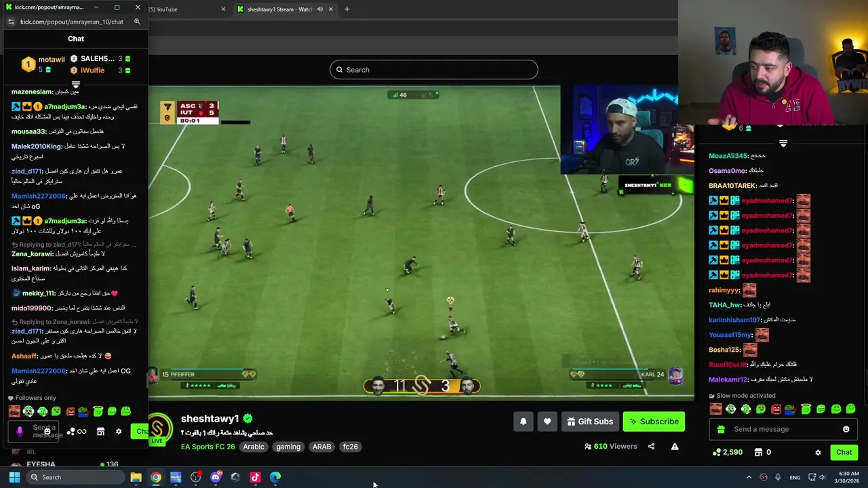Viewport: 868px width, 488px height.
Task: Click the sheshtawy1 channel avatar with the LIVE badge
Action: pyautogui.click(x=157, y=428)
